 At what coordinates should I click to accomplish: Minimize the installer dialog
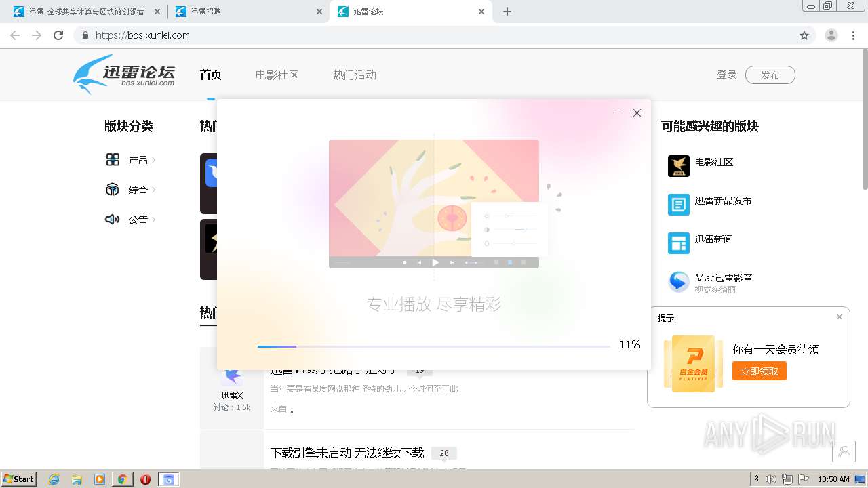coord(618,113)
